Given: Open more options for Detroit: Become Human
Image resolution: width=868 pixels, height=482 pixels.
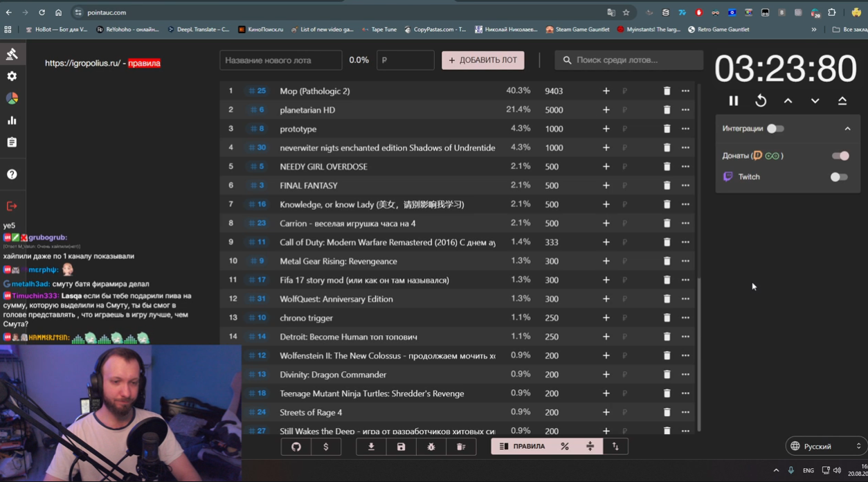Looking at the screenshot, I should [685, 337].
